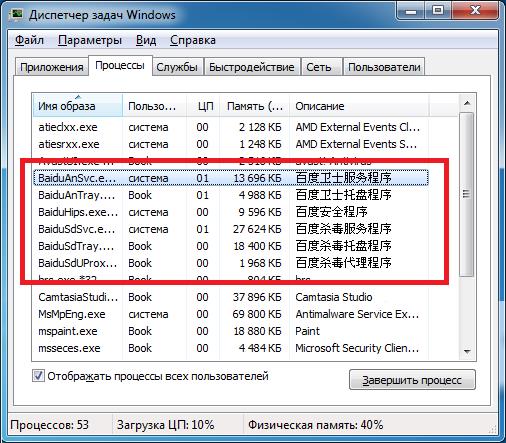This screenshot has height=443, width=506.
Task: Open the Файл menu
Action: (29, 40)
